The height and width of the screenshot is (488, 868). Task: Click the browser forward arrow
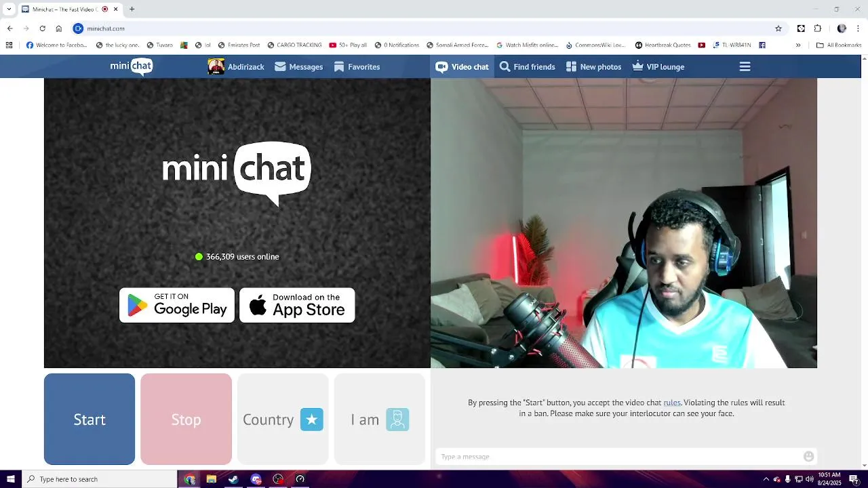(26, 28)
